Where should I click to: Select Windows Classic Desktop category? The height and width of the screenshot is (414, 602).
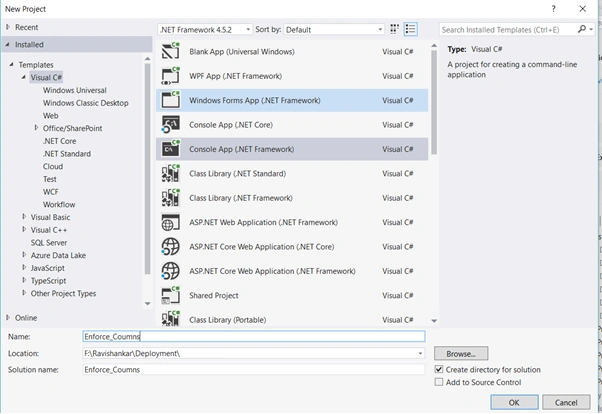[x=86, y=103]
